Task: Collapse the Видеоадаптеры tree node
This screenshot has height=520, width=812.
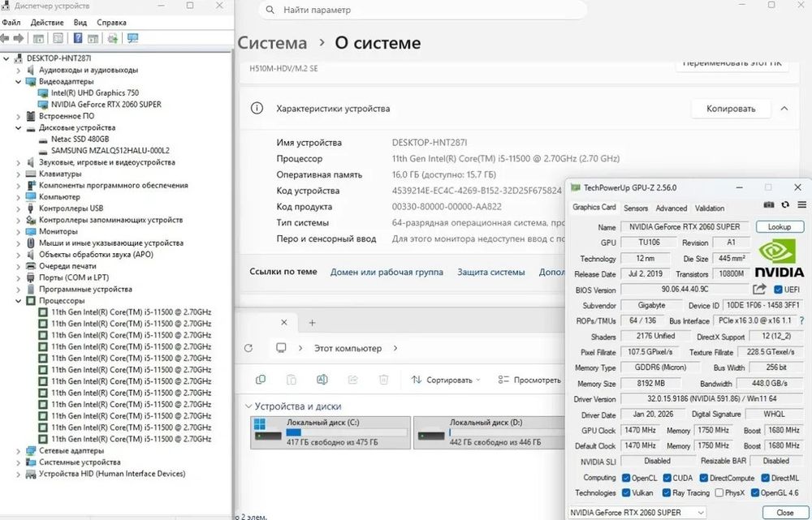Action: [19, 82]
